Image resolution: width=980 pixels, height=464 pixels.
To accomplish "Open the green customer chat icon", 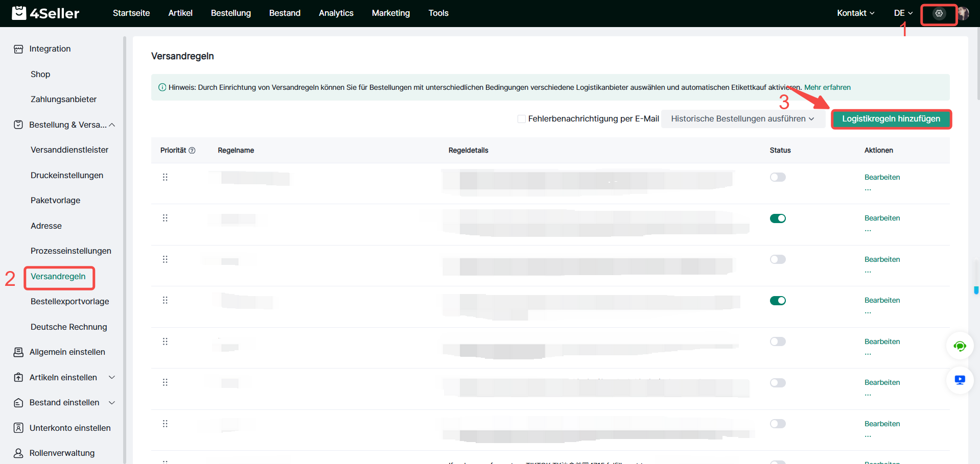I will 960,347.
